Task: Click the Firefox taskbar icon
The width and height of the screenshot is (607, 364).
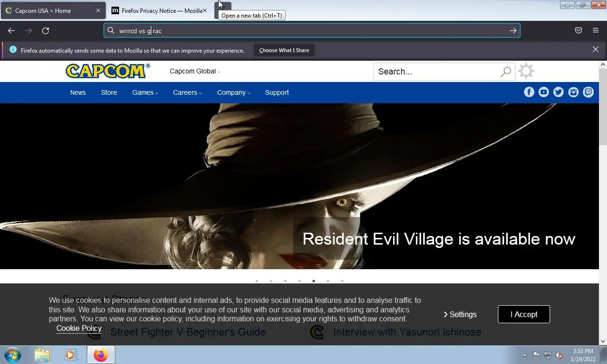Action: pos(101,355)
